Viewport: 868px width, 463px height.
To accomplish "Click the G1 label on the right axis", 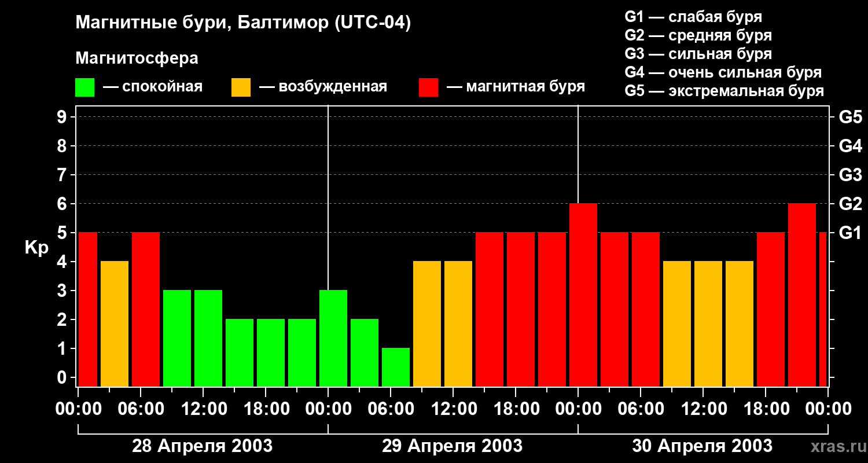I will (x=850, y=233).
